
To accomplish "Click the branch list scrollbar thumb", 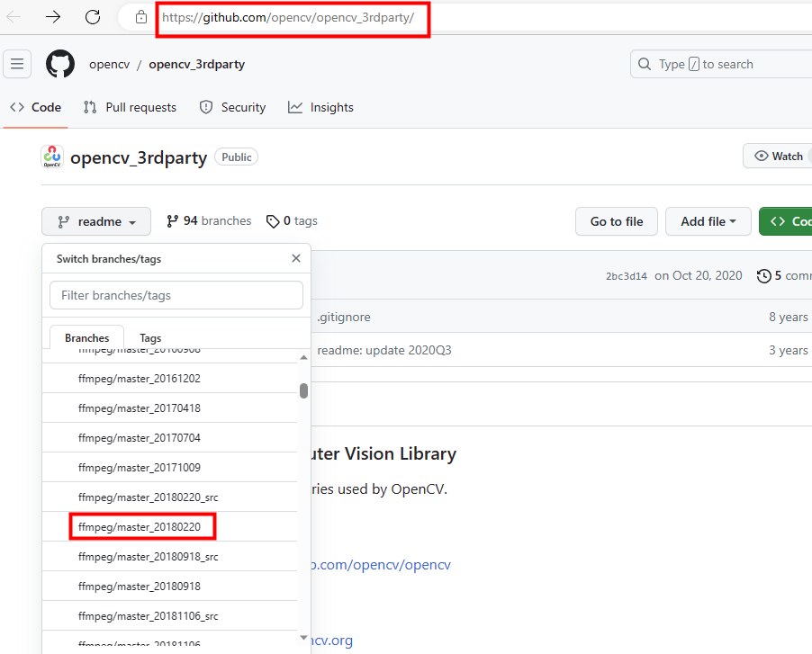I will (x=304, y=390).
